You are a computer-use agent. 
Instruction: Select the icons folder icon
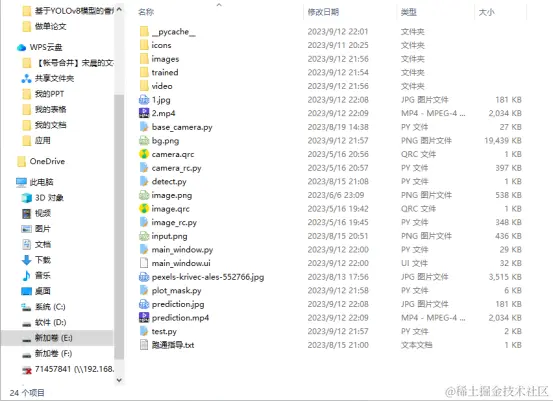(x=144, y=45)
